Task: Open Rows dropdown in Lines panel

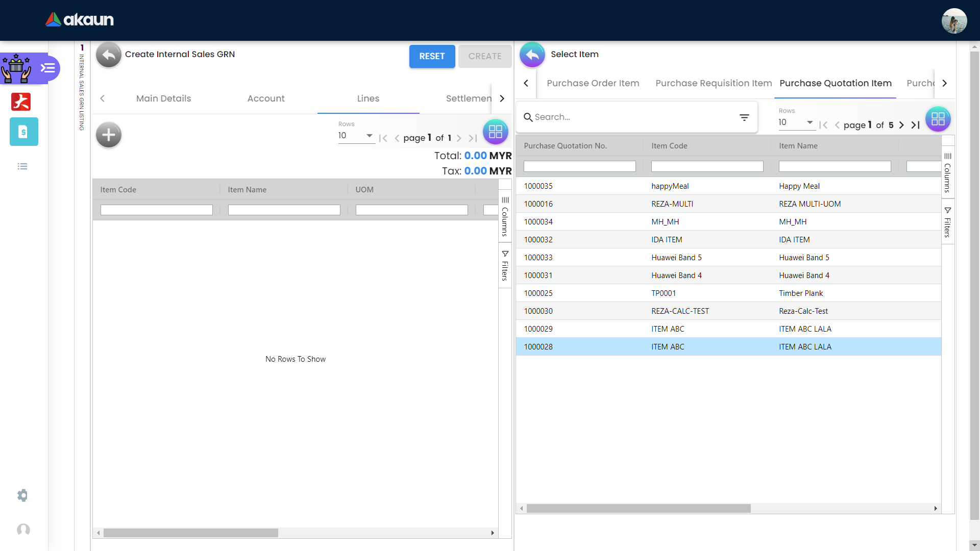Action: pyautogui.click(x=356, y=136)
